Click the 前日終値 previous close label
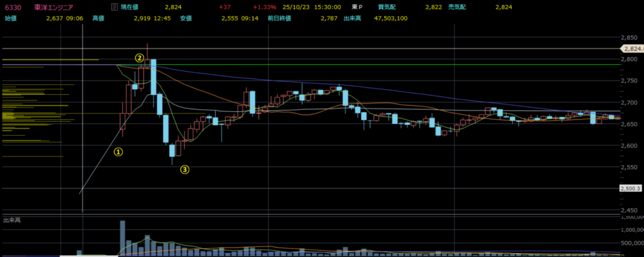The image size is (644, 257). (x=278, y=19)
